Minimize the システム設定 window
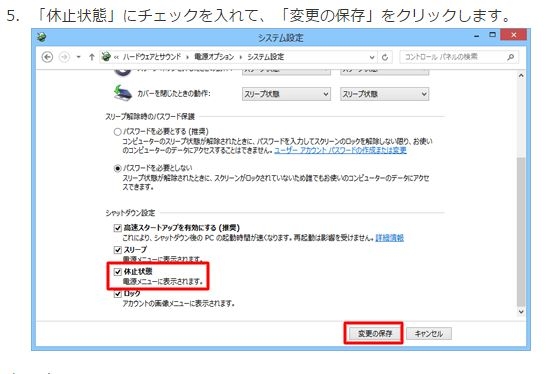 click(x=477, y=35)
